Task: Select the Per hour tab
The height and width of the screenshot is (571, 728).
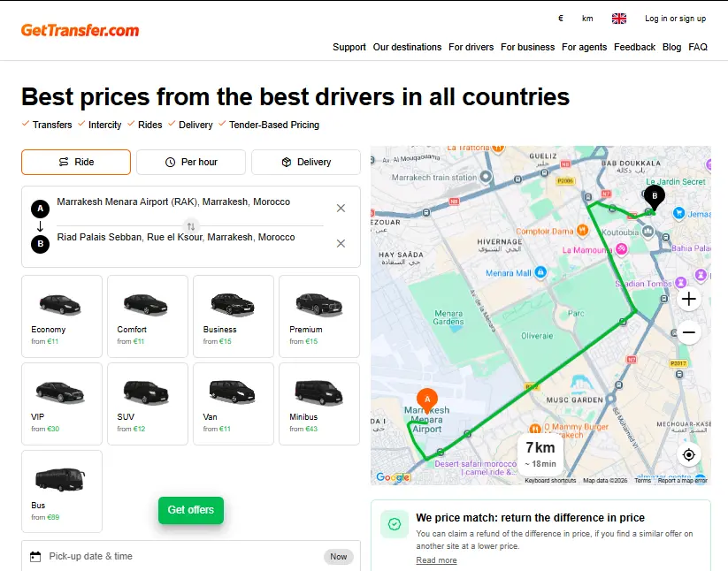Action: [191, 162]
